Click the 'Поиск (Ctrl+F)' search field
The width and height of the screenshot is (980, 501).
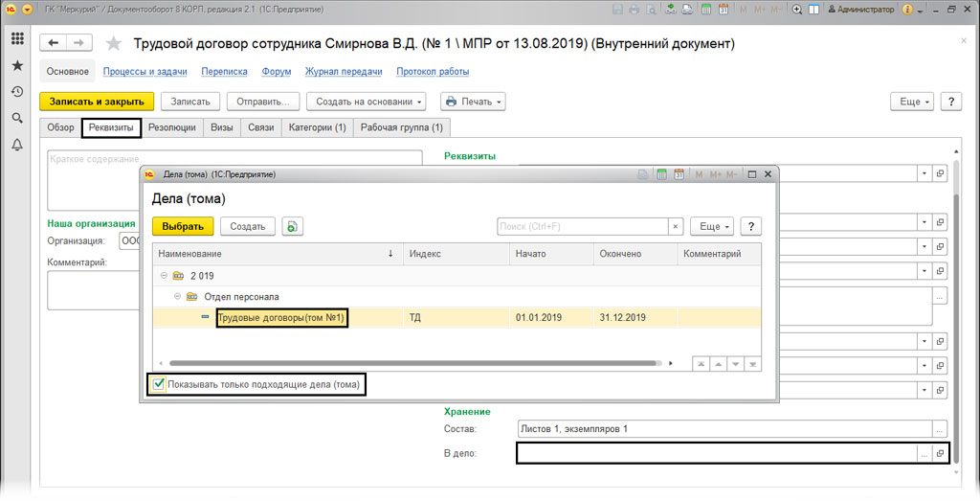point(582,226)
